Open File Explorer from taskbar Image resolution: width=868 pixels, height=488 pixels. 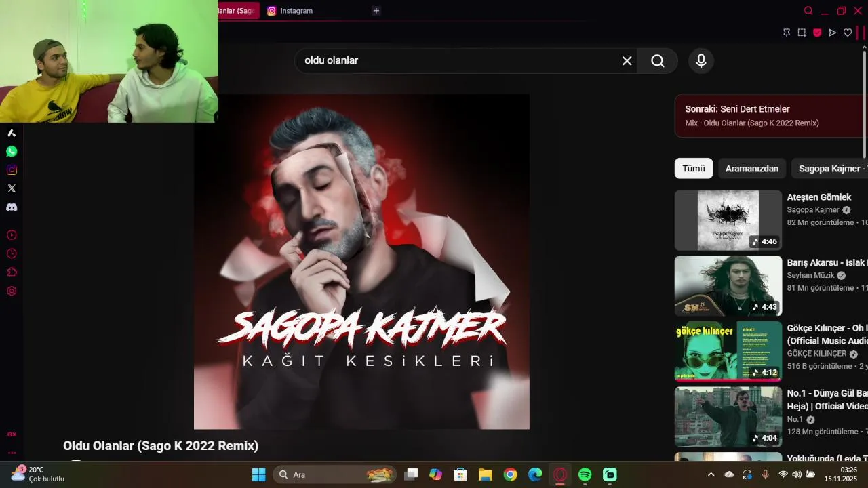point(486,474)
